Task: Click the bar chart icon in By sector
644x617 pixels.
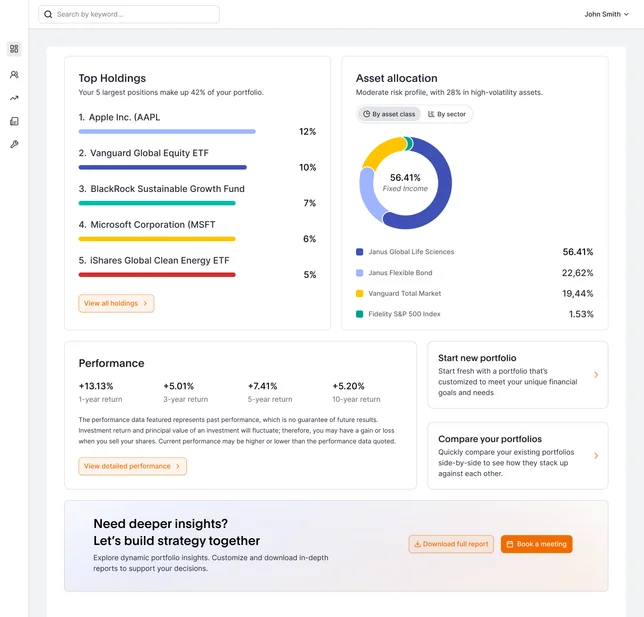Action: (431, 114)
